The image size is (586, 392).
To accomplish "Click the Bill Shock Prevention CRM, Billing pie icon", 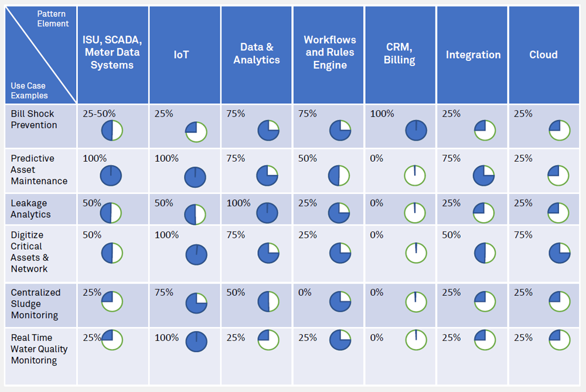I will (416, 131).
